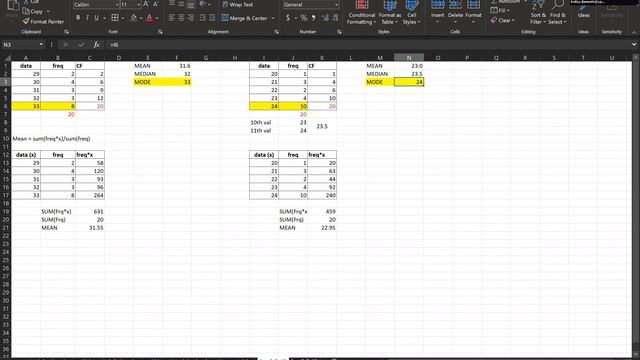Align text left in the cell

coord(171,18)
